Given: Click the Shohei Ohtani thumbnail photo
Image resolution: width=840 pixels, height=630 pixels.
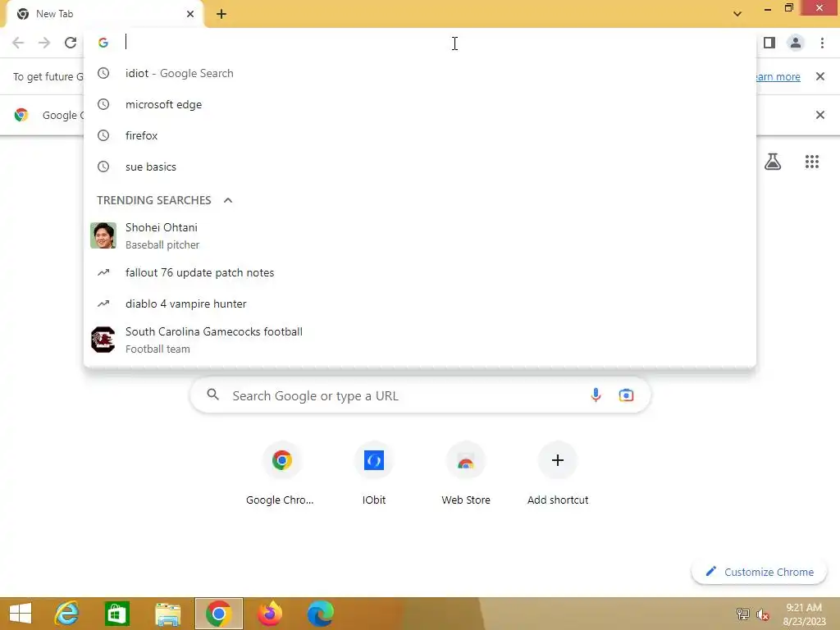Looking at the screenshot, I should coord(103,235).
